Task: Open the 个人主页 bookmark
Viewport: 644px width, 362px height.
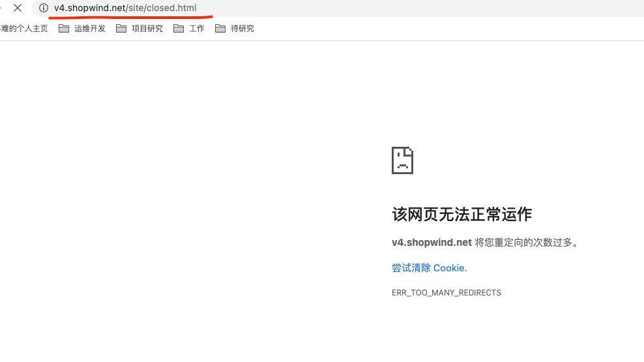Action: [x=24, y=28]
